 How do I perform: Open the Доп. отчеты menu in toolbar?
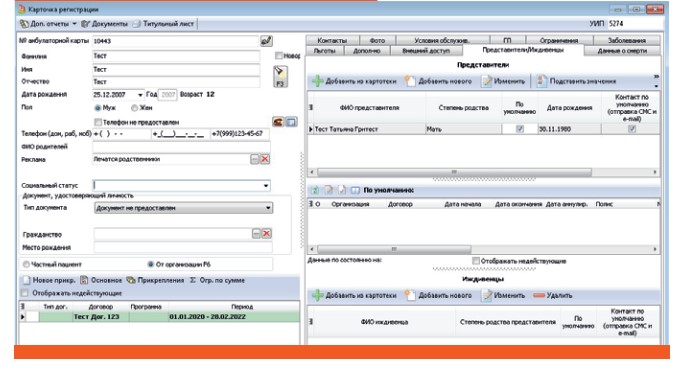48,24
